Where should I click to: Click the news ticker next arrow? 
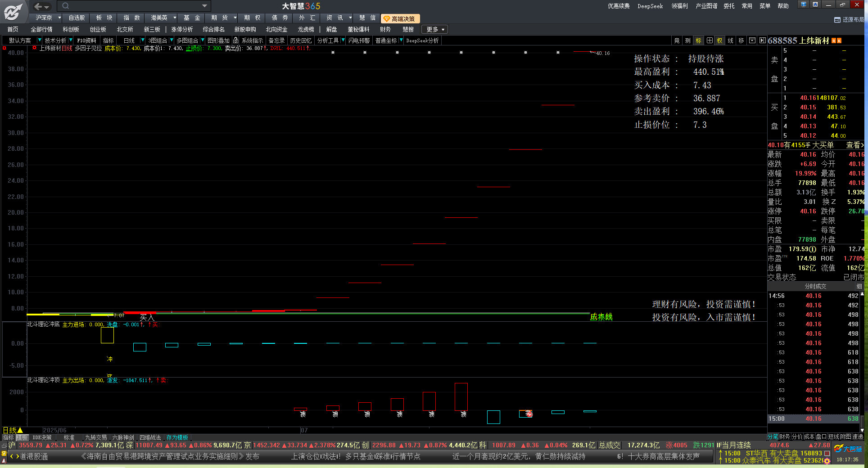(18, 456)
